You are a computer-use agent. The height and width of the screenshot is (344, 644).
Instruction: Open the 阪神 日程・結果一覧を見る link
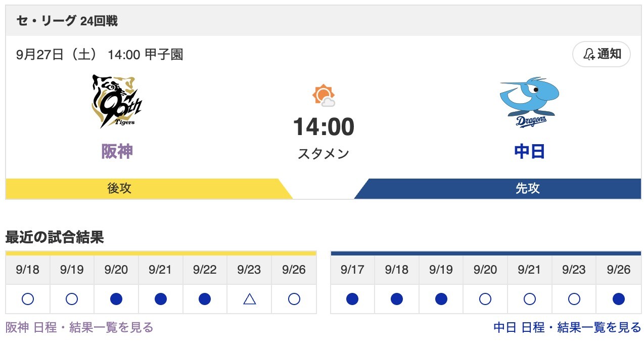click(x=78, y=328)
